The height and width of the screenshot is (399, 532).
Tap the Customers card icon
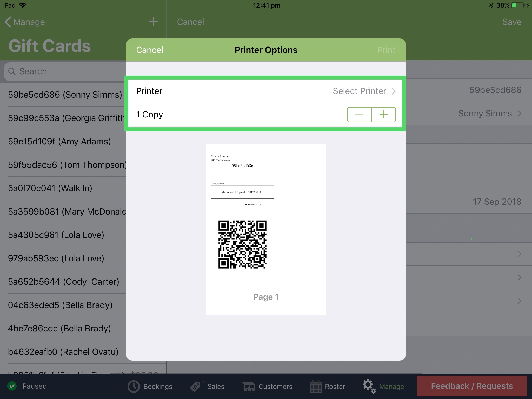[249, 387]
